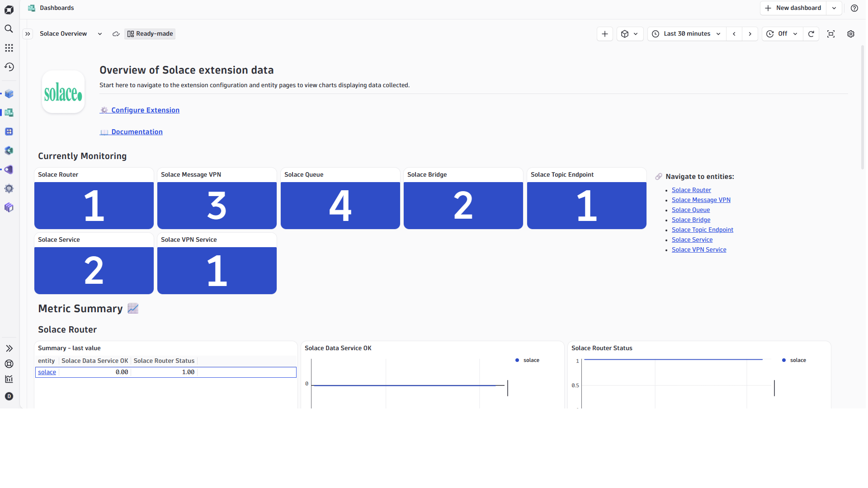The height and width of the screenshot is (488, 868).
Task: Navigate to Solace Service link
Action: pos(692,240)
